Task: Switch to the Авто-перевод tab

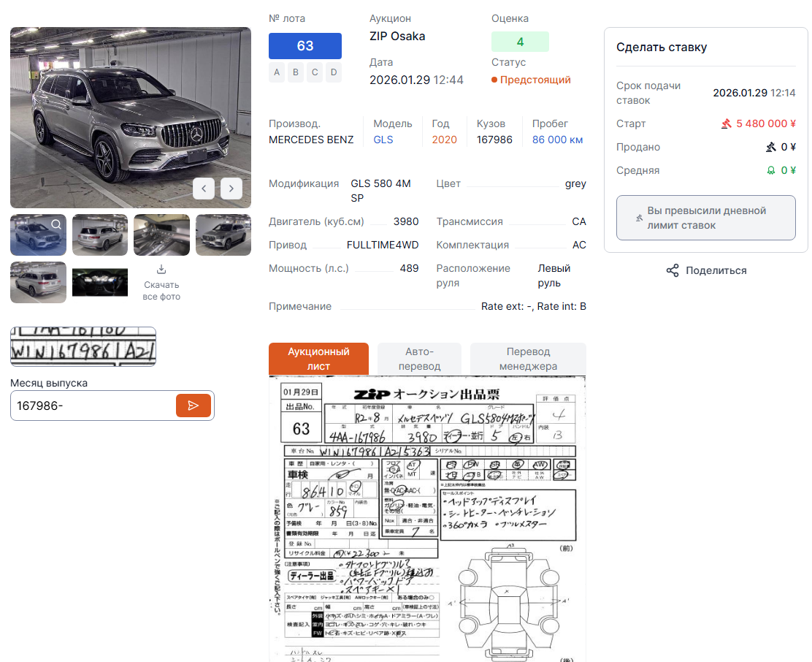Action: [419, 359]
